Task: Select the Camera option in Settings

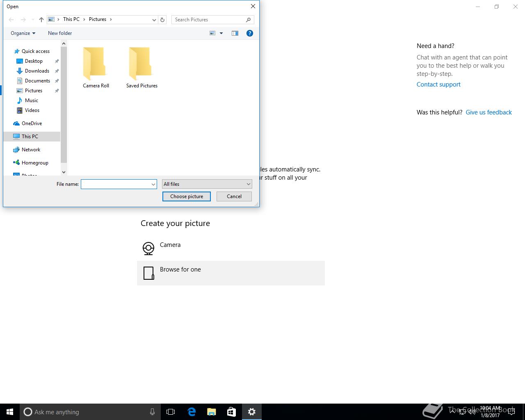Action: coord(231,249)
